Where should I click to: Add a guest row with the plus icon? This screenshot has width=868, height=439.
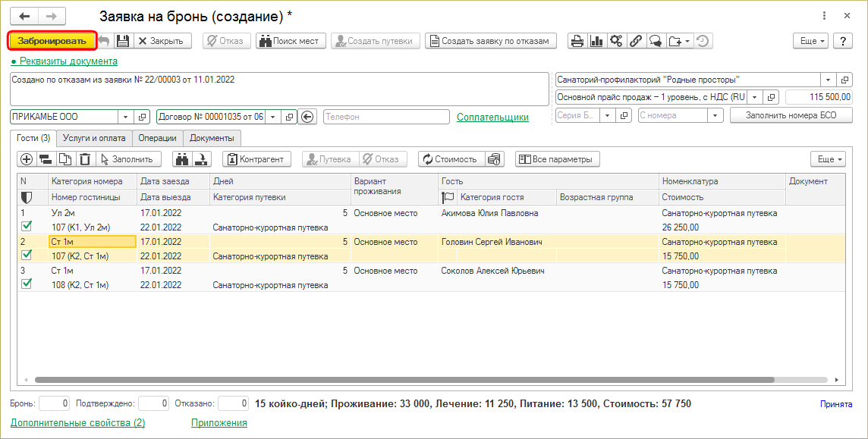26,159
